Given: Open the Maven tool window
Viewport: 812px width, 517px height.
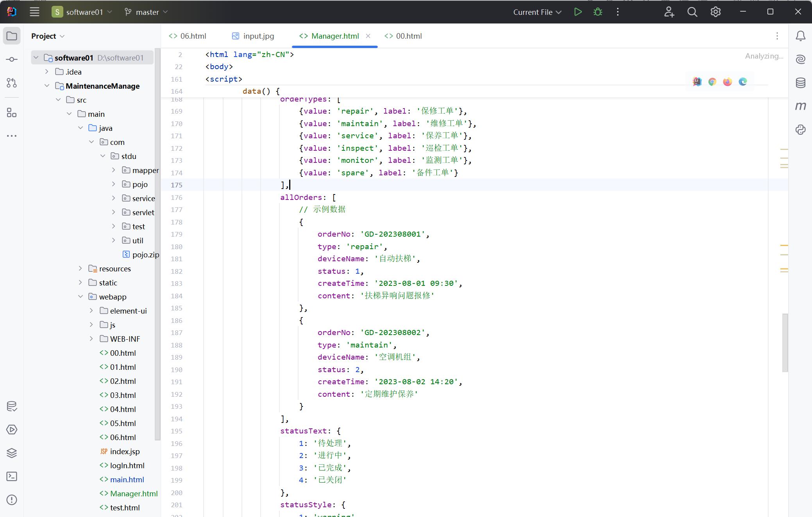Looking at the screenshot, I should click(800, 106).
